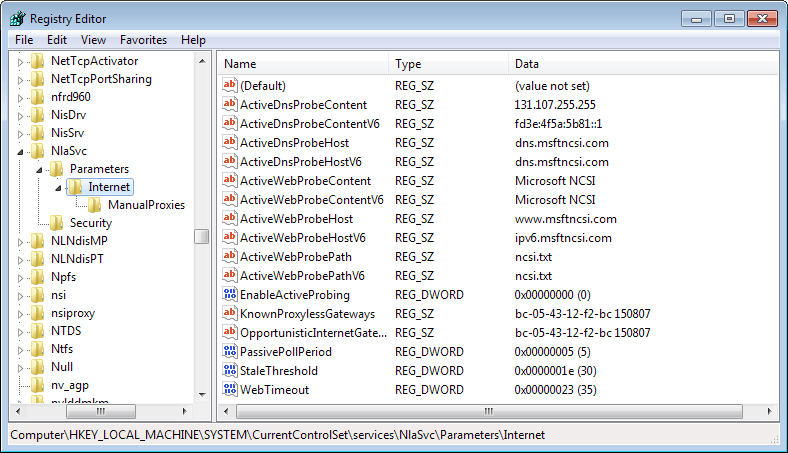The height and width of the screenshot is (453, 788).
Task: Select the NLNdisPT key in the tree
Action: (77, 259)
